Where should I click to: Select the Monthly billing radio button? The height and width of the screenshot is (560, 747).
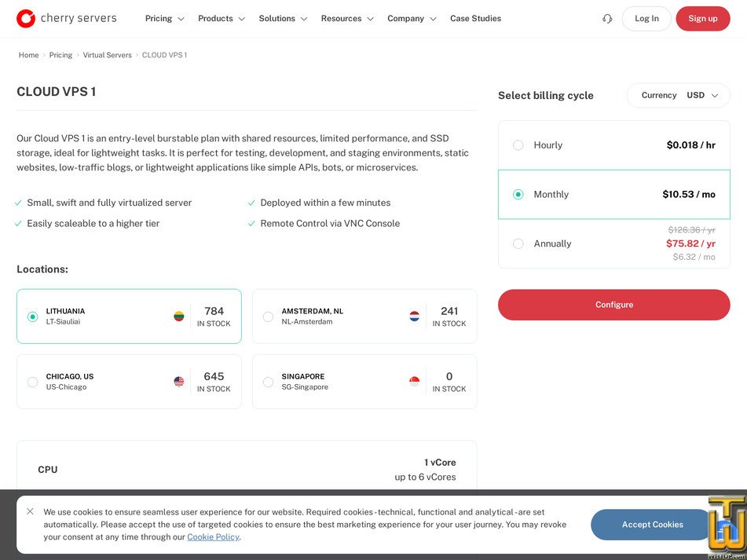[x=518, y=194]
